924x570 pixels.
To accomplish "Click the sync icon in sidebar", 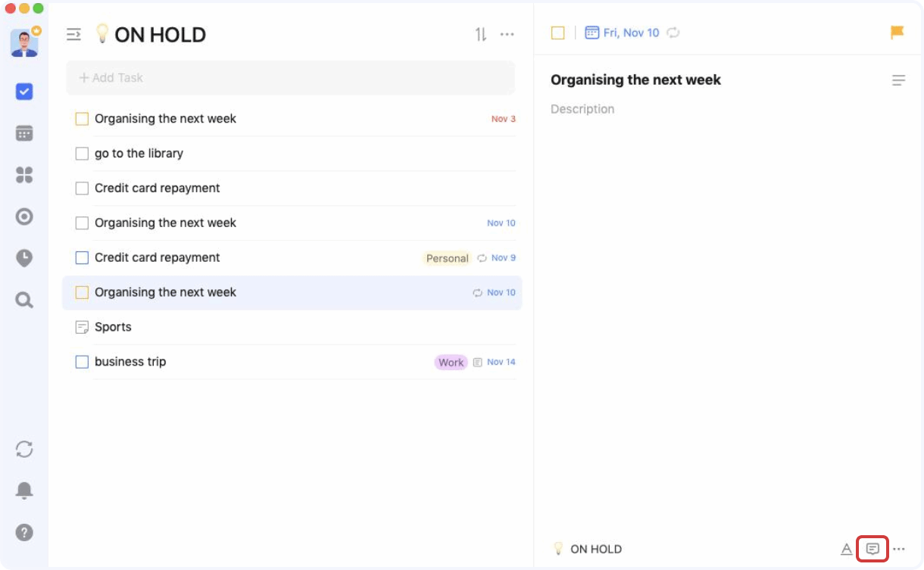I will point(24,449).
